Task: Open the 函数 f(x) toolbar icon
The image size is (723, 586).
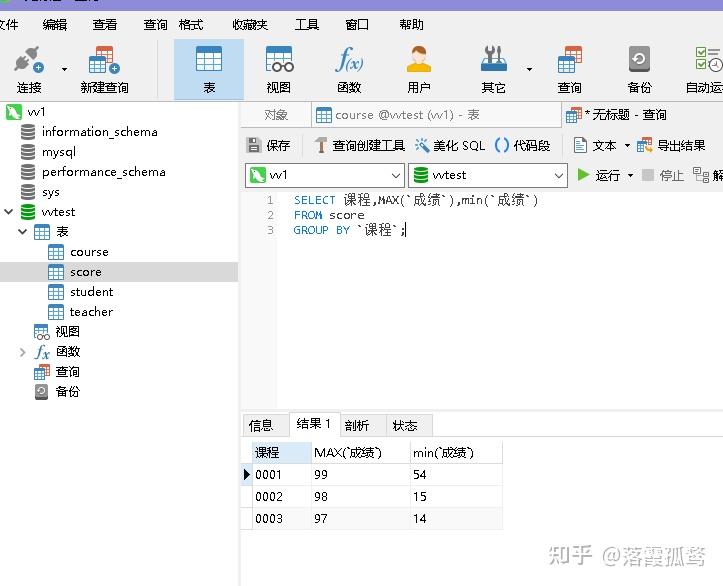Action: 349,69
